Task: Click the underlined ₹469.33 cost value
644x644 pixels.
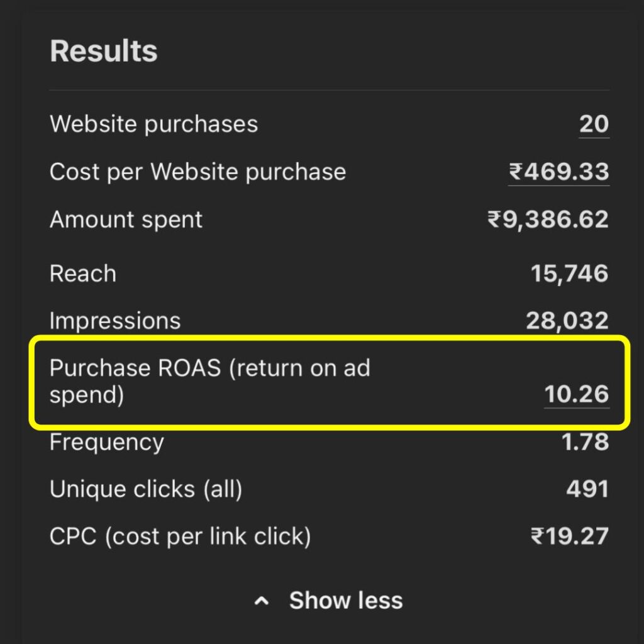Action: [558, 172]
